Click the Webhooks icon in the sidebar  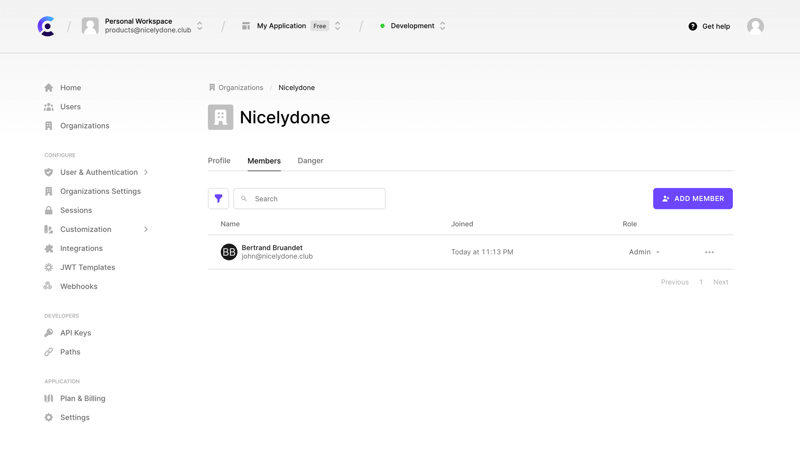click(x=48, y=286)
